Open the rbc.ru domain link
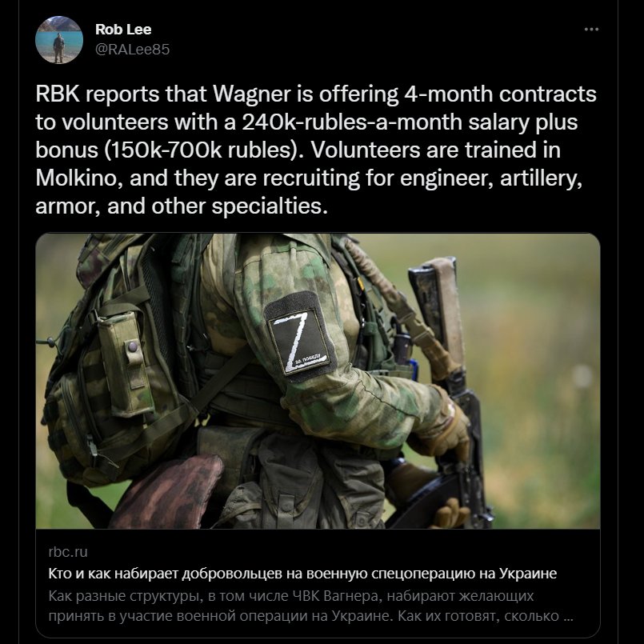This screenshot has height=644, width=644. point(68,552)
